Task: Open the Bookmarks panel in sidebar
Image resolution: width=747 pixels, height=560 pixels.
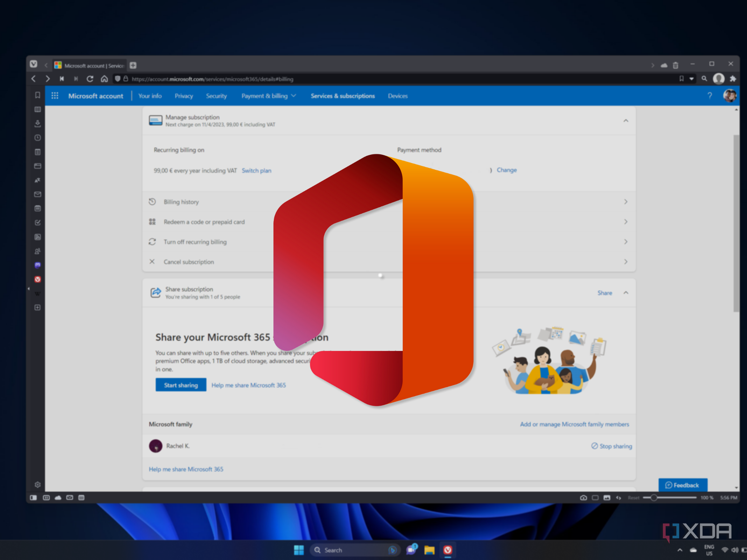Action: (38, 95)
